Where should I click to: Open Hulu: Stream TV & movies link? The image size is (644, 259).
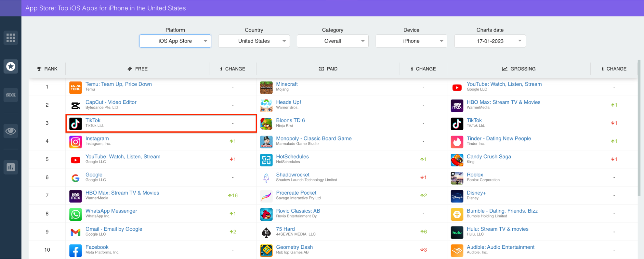[x=497, y=229]
